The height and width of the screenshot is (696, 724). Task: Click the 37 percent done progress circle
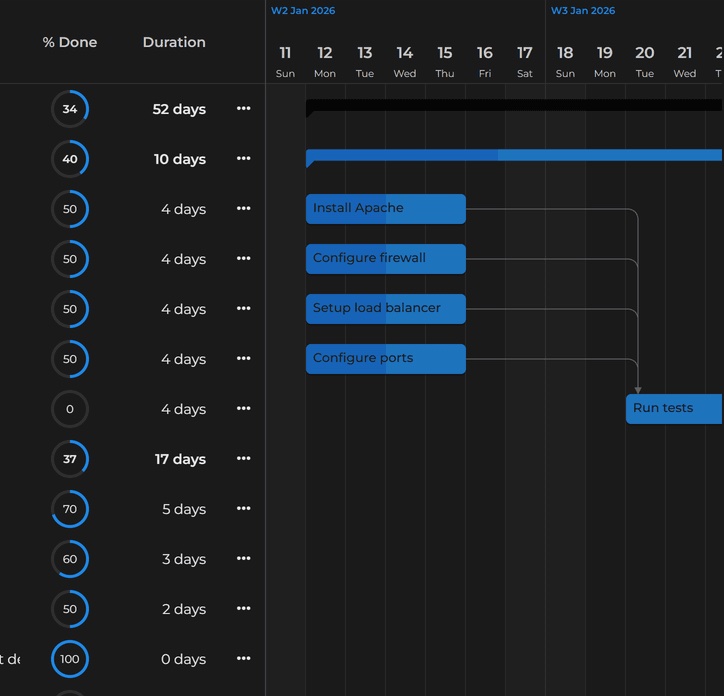pyautogui.click(x=70, y=459)
